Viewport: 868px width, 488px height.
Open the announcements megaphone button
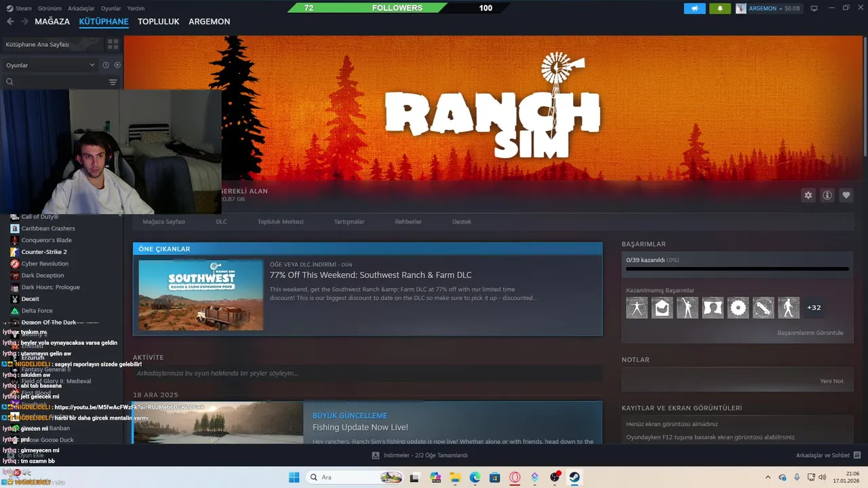pyautogui.click(x=694, y=8)
